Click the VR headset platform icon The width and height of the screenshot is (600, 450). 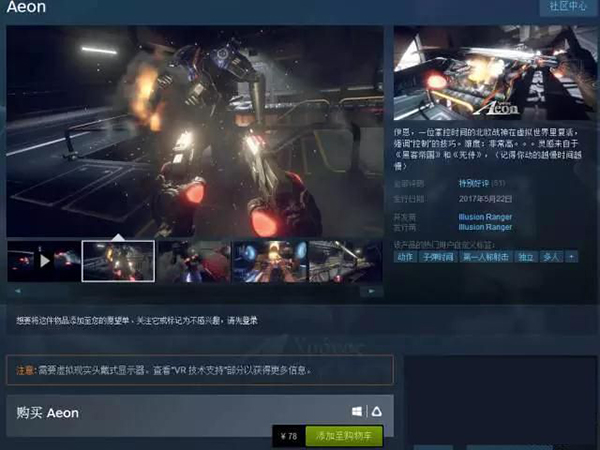377,412
